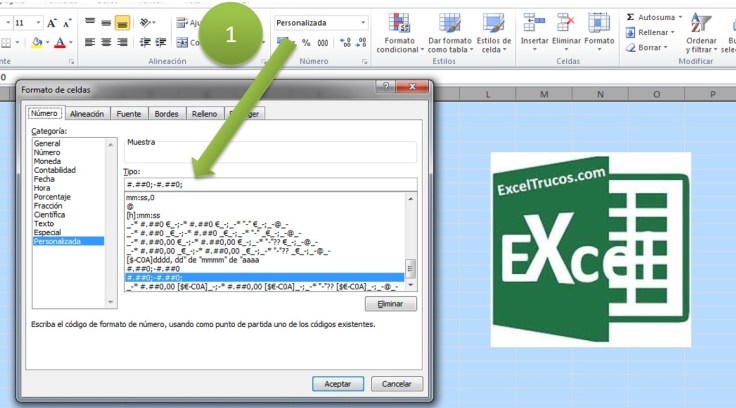Open Estilos de celda gallery
736x408 pixels.
tap(493, 33)
